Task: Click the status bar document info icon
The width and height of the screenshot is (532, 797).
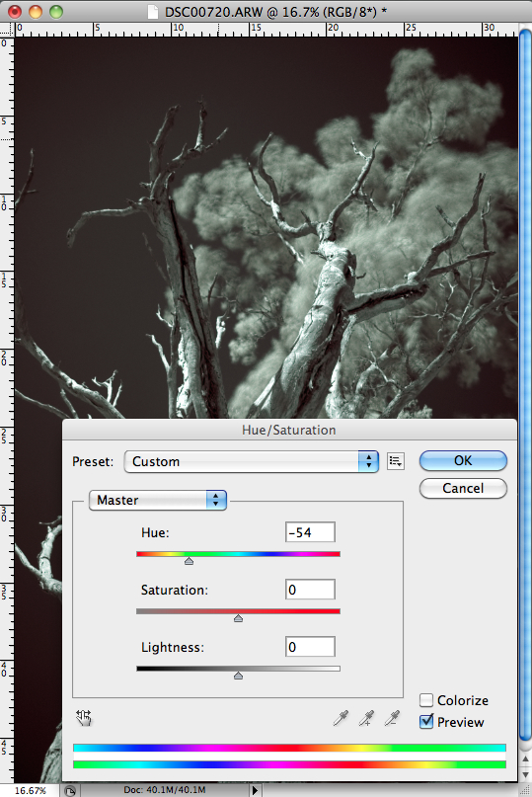Action: pyautogui.click(x=70, y=790)
